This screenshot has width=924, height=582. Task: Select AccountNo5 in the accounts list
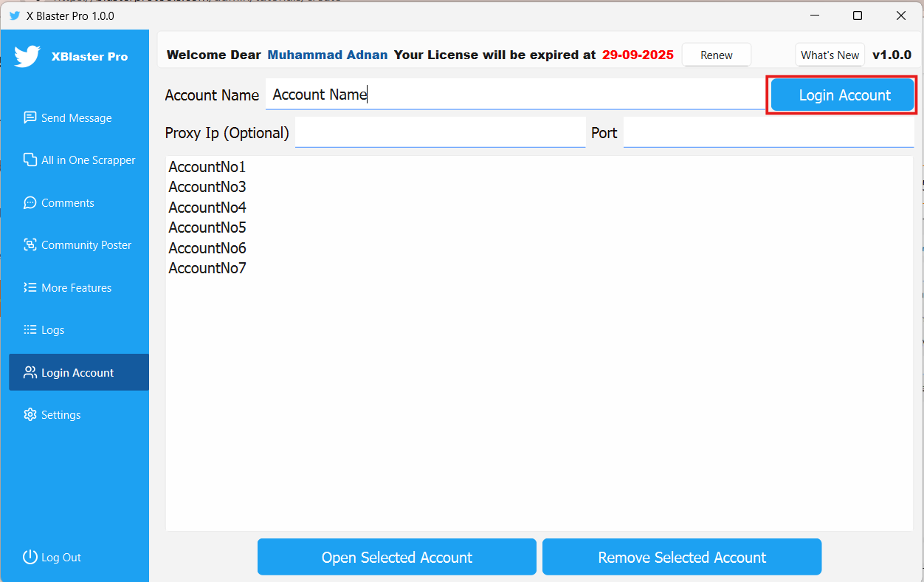tap(207, 227)
